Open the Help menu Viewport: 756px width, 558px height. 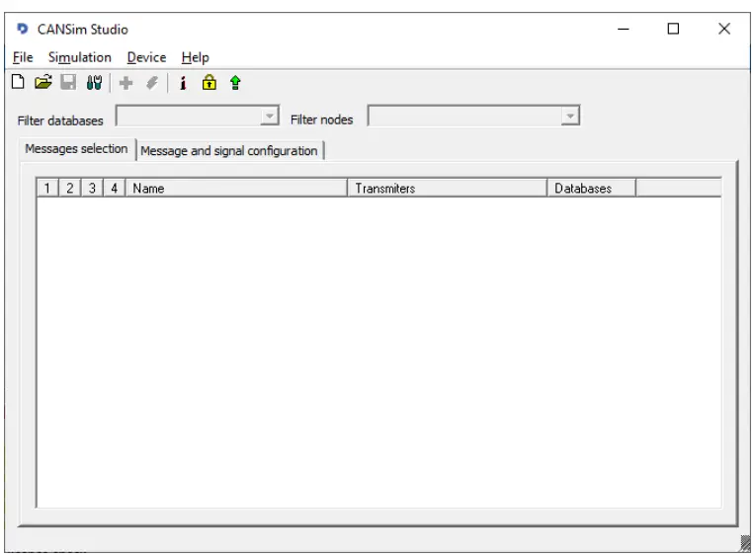pyautogui.click(x=196, y=58)
